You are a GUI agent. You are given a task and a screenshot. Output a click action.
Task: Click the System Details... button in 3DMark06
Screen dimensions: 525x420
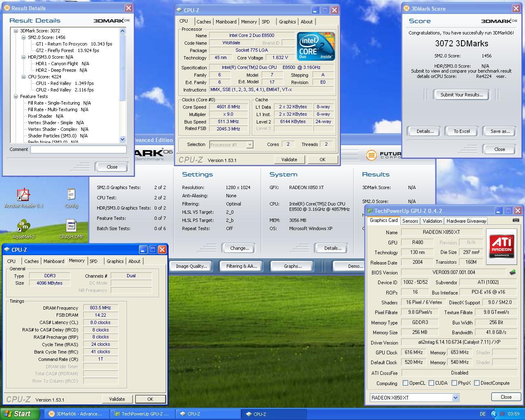pyautogui.click(x=333, y=248)
